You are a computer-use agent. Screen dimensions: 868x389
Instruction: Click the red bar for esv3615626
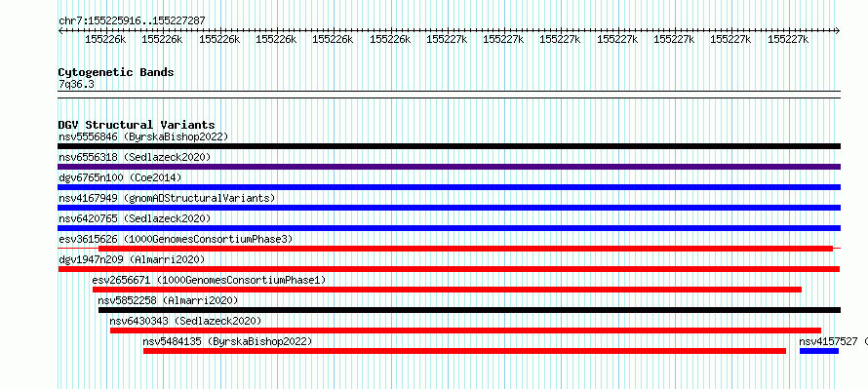coord(465,249)
